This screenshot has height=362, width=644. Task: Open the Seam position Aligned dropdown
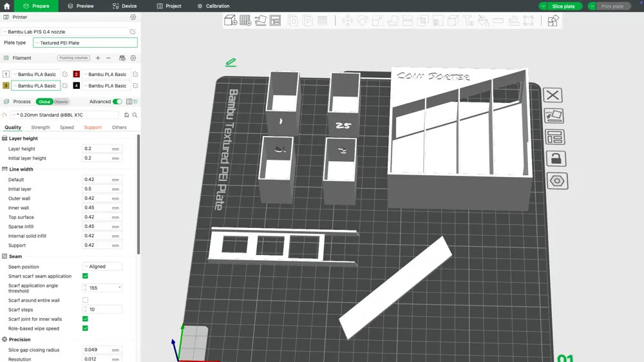(102, 267)
